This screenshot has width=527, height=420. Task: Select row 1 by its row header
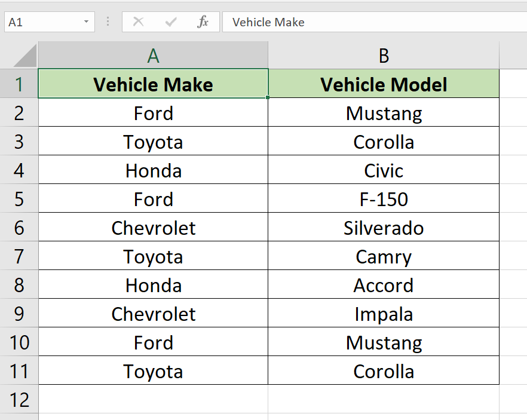point(19,84)
